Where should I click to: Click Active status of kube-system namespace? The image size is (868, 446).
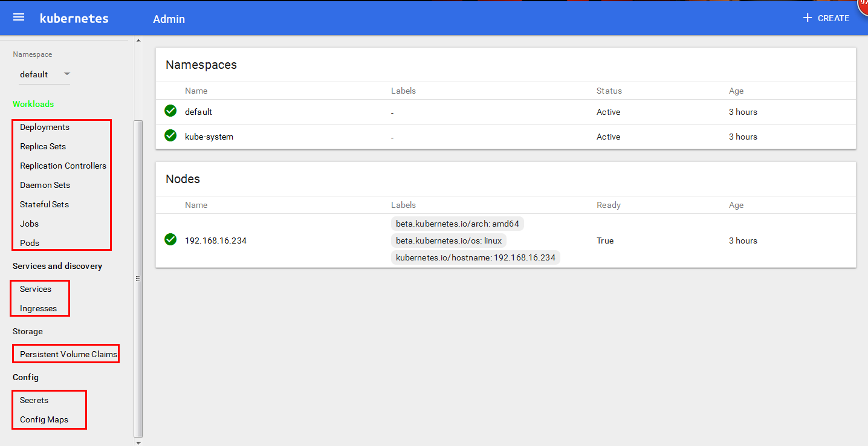[x=608, y=137]
